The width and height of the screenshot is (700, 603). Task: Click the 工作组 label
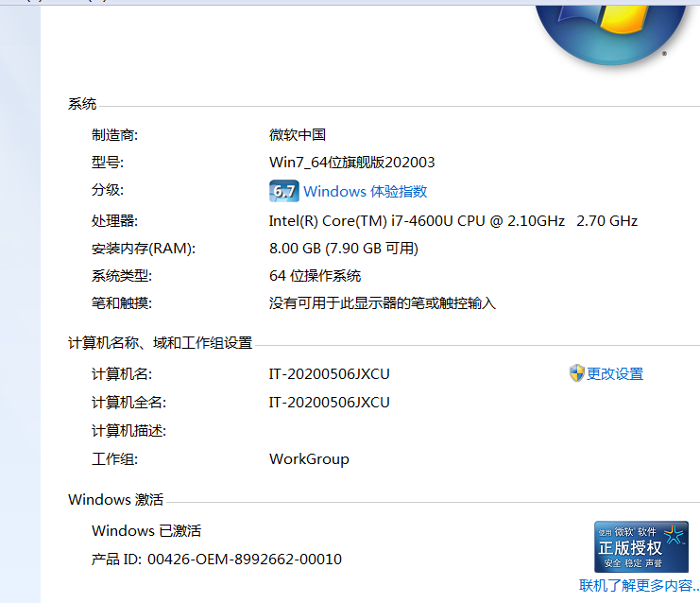[114, 459]
